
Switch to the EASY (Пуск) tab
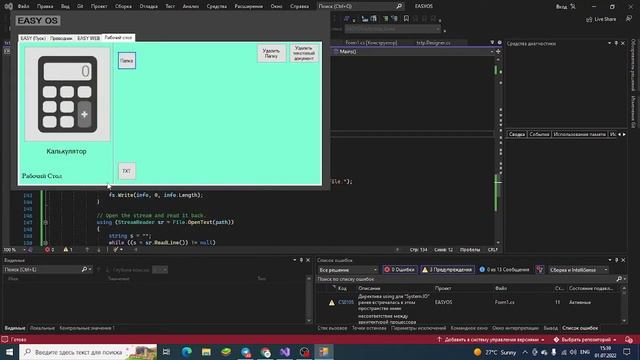(x=33, y=38)
